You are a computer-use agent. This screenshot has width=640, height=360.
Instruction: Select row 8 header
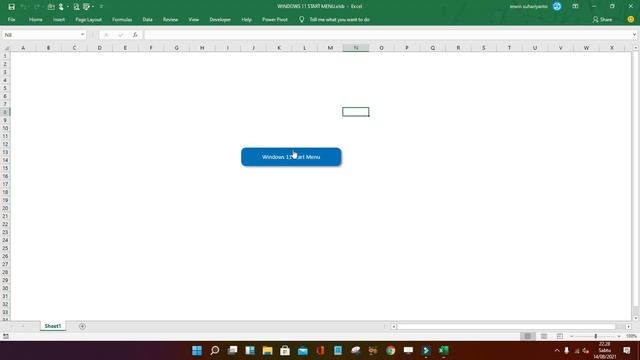pos(5,112)
